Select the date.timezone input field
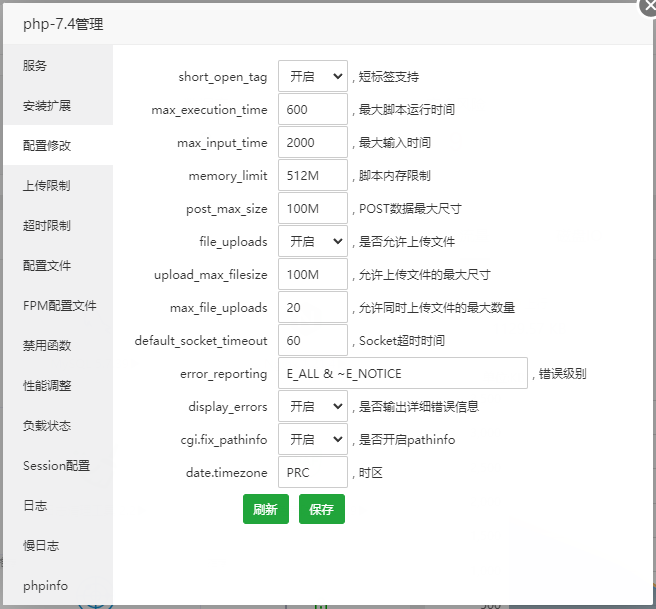 312,472
